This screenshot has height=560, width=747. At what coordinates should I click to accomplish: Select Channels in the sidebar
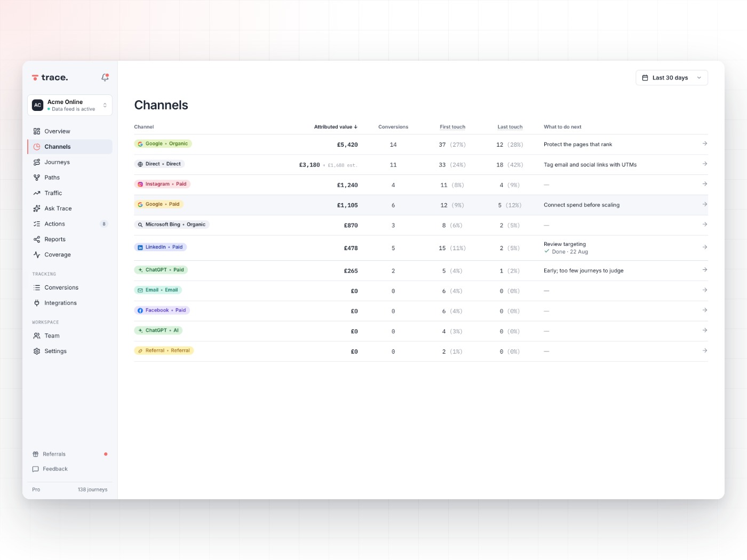click(x=70, y=147)
